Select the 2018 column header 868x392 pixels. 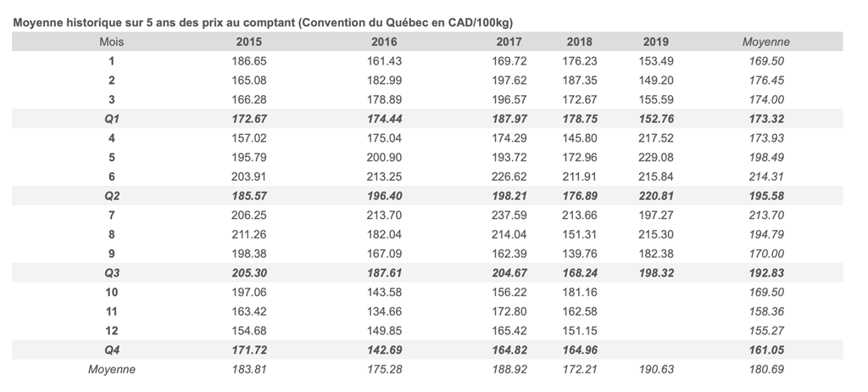[x=579, y=42]
